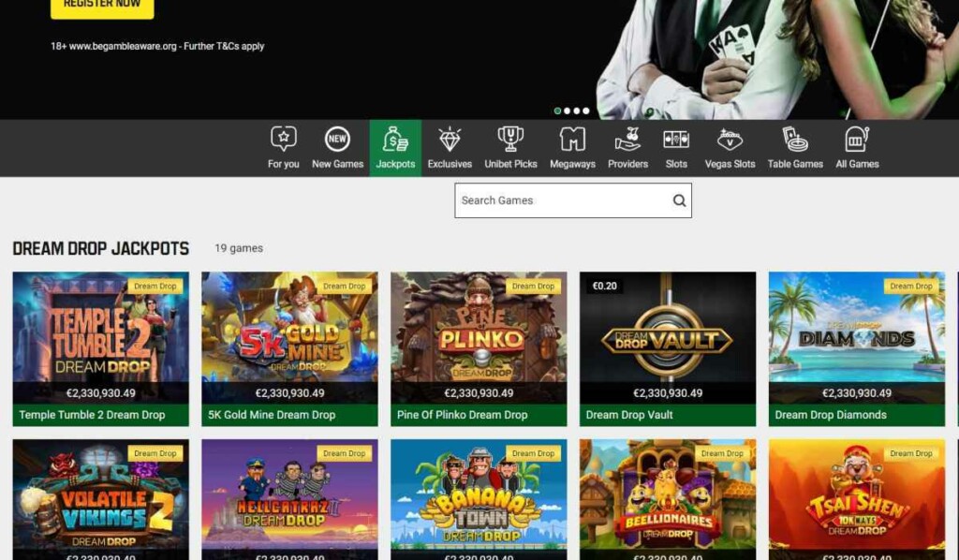Click the €2,330,930.49 jackpot under Dream Drop Vault

coord(668,393)
